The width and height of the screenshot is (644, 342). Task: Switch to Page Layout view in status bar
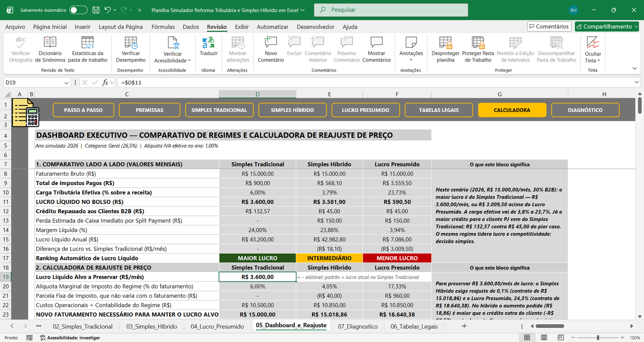coord(544,338)
